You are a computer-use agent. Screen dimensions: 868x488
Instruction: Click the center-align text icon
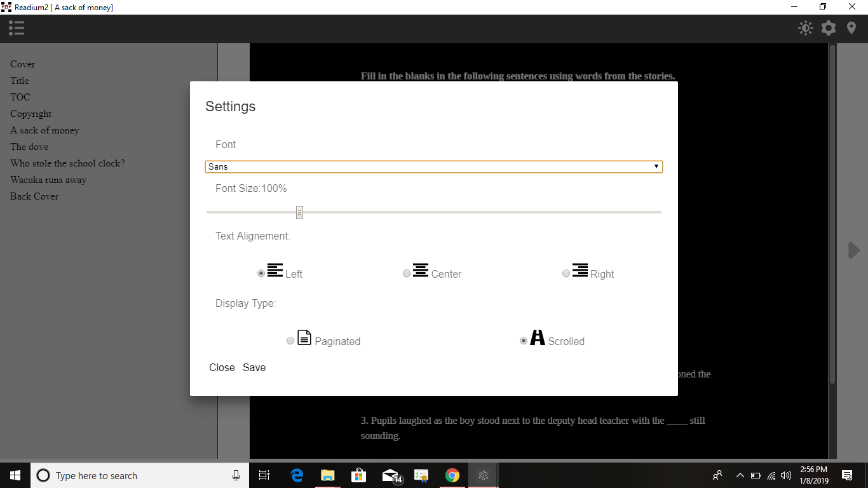point(421,270)
